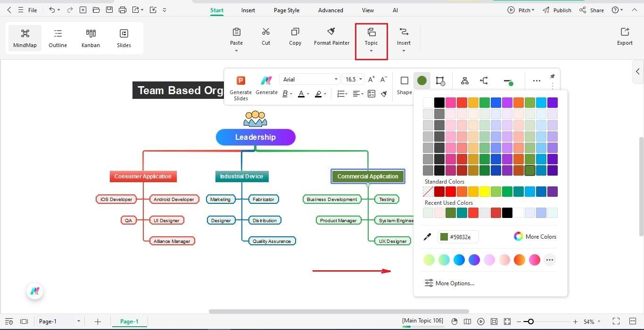The height and width of the screenshot is (330, 644).
Task: Open More Options in the color panel
Action: coord(449,283)
